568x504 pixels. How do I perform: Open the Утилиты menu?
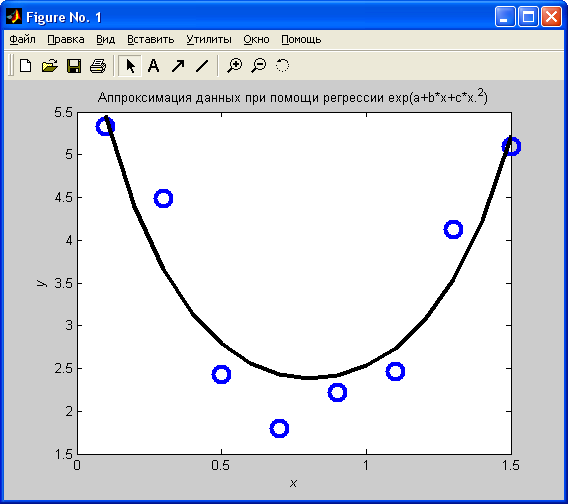coord(209,39)
